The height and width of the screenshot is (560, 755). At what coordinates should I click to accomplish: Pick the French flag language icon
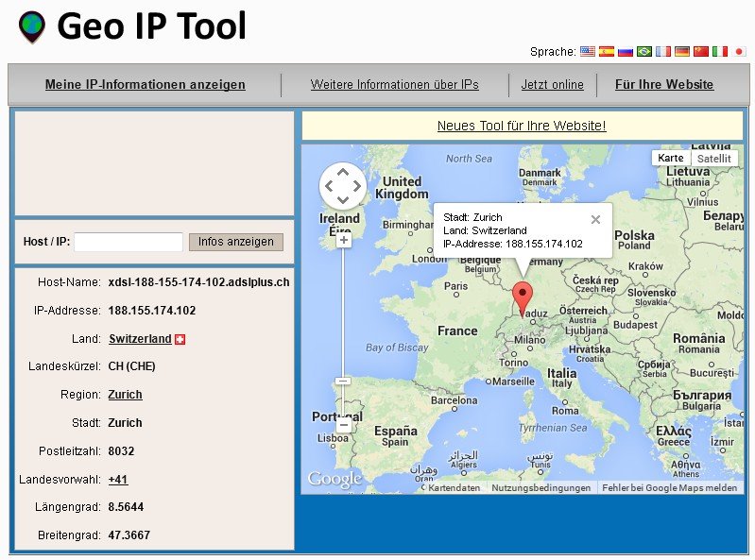[x=663, y=52]
